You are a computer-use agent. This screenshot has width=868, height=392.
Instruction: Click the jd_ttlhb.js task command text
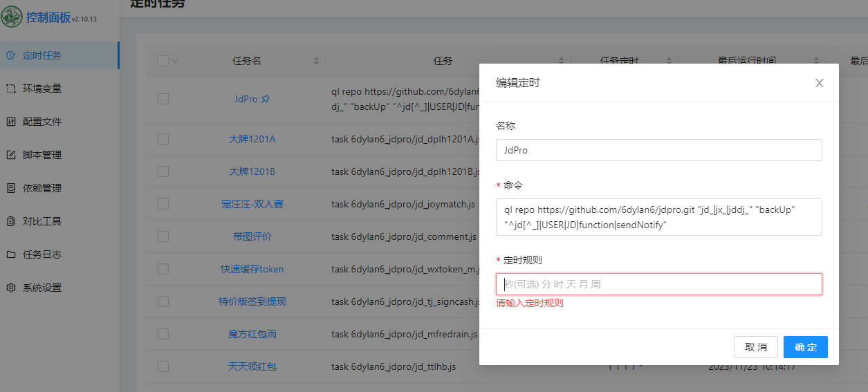tap(394, 366)
